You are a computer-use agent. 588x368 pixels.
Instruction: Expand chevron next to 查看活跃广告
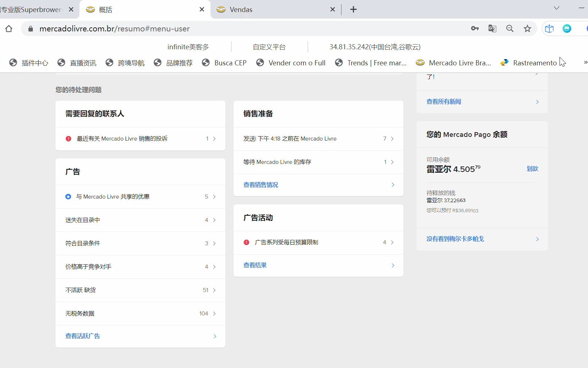pos(215,336)
